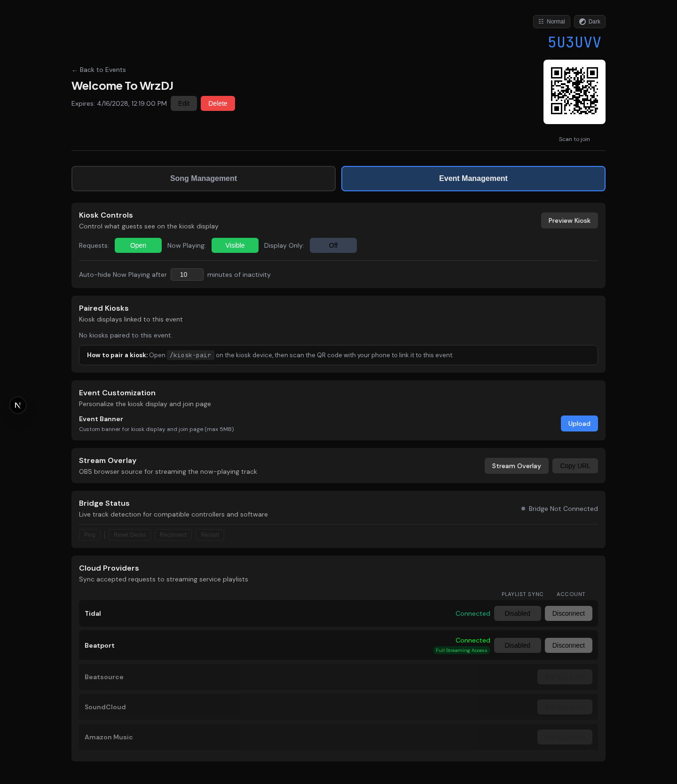Screen dimensions: 677x784
Task: Click the Tidal provider name
Action: (93, 613)
